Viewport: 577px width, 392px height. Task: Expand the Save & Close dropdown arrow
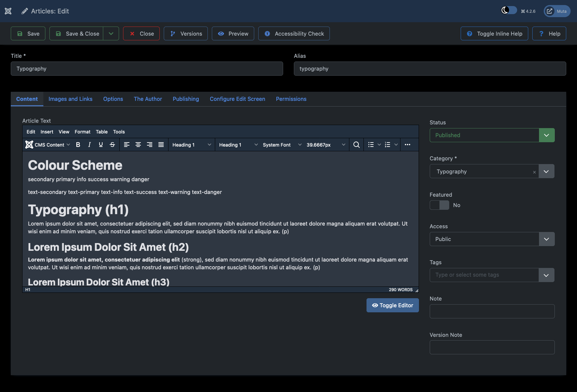[x=111, y=34]
